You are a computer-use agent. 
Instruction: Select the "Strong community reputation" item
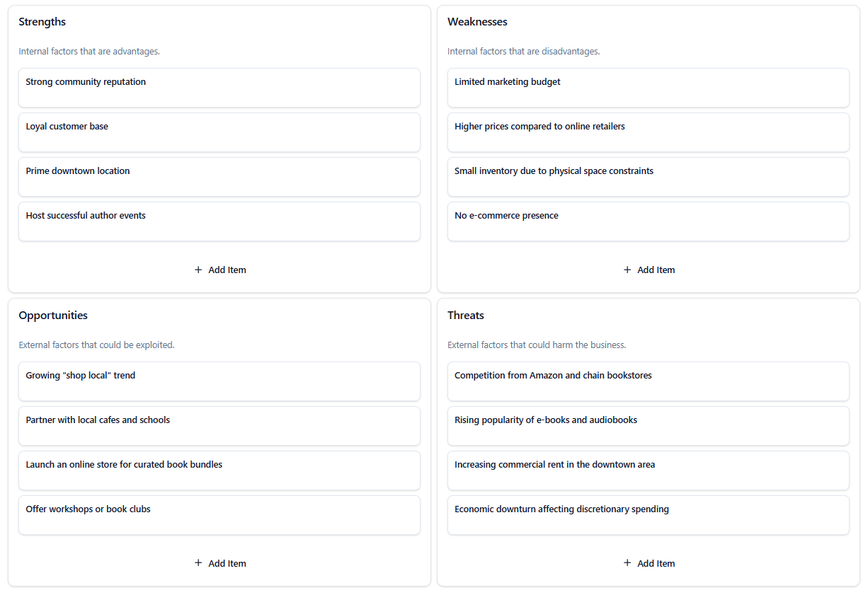tap(86, 82)
